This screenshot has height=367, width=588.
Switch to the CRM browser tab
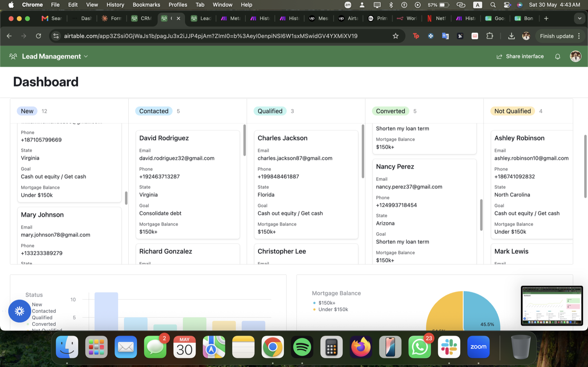[x=142, y=18]
